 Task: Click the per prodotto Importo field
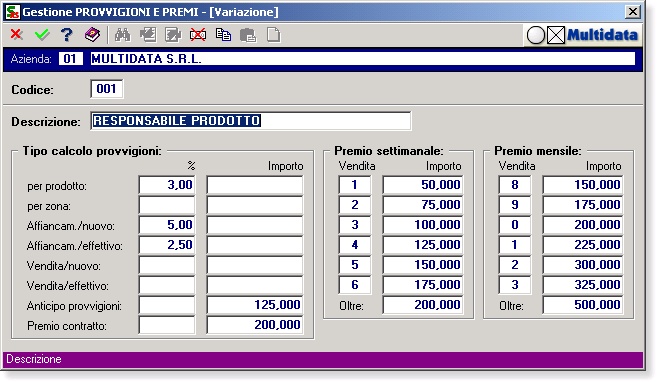(x=255, y=185)
